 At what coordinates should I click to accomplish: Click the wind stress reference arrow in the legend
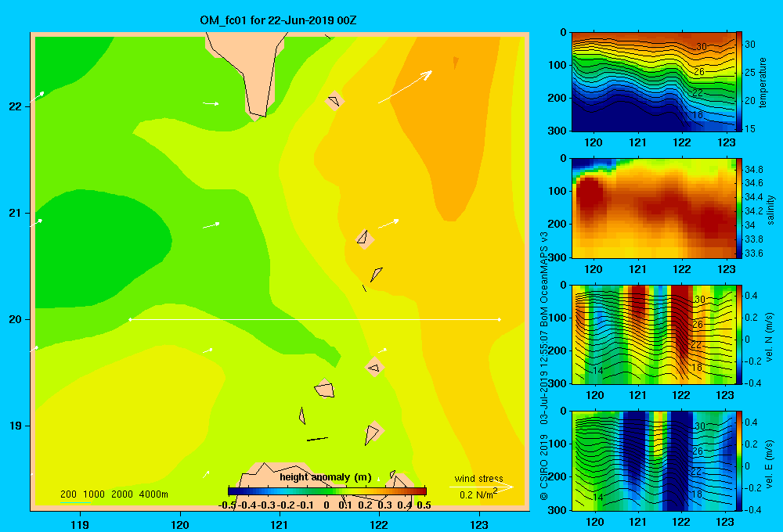tap(482, 487)
